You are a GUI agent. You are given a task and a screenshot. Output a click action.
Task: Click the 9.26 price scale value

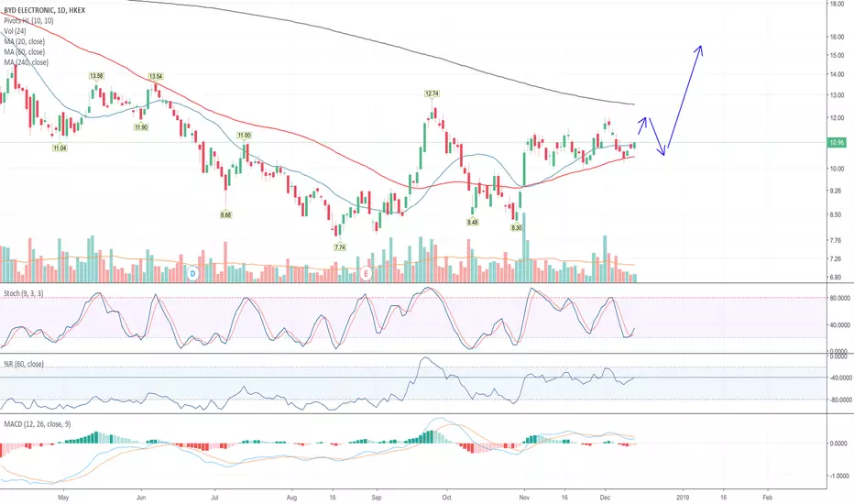pyautogui.click(x=837, y=191)
